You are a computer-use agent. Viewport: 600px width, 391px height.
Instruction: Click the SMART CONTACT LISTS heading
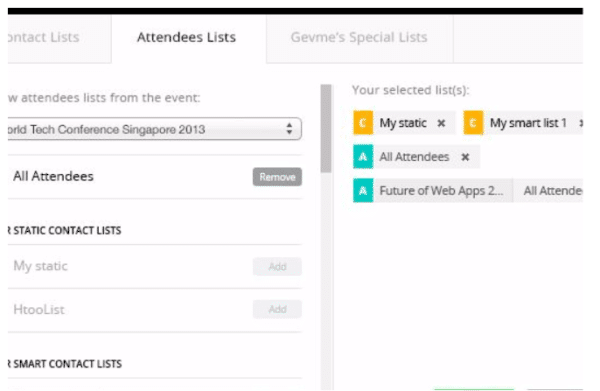coord(65,364)
